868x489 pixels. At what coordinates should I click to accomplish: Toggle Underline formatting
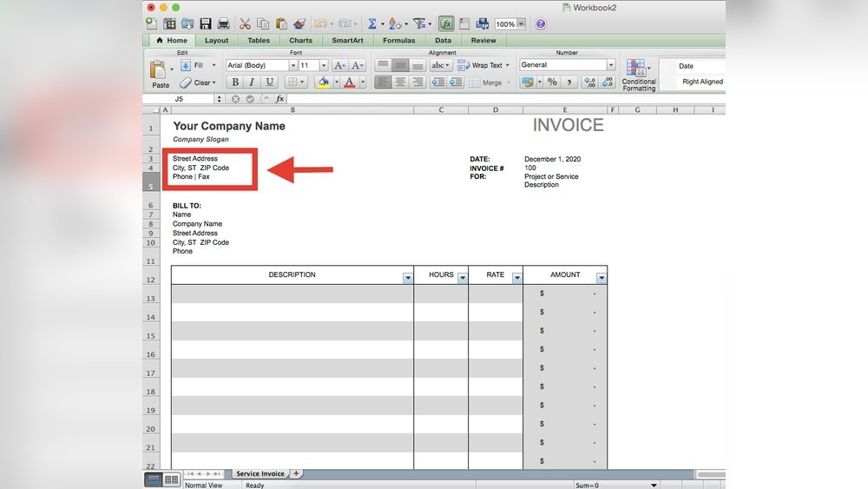point(270,83)
